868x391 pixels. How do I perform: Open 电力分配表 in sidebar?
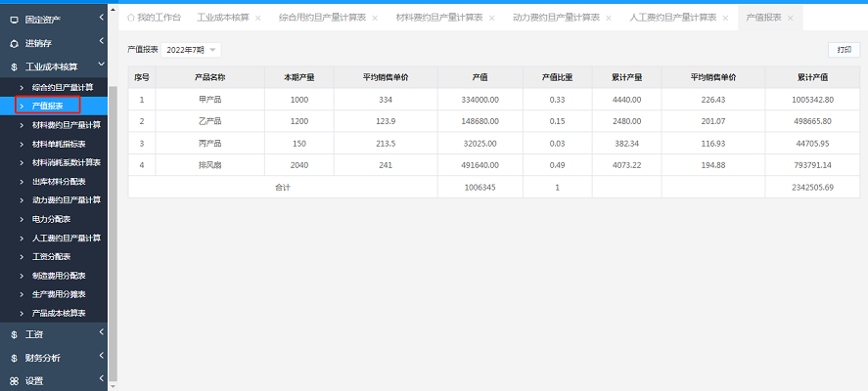54,219
